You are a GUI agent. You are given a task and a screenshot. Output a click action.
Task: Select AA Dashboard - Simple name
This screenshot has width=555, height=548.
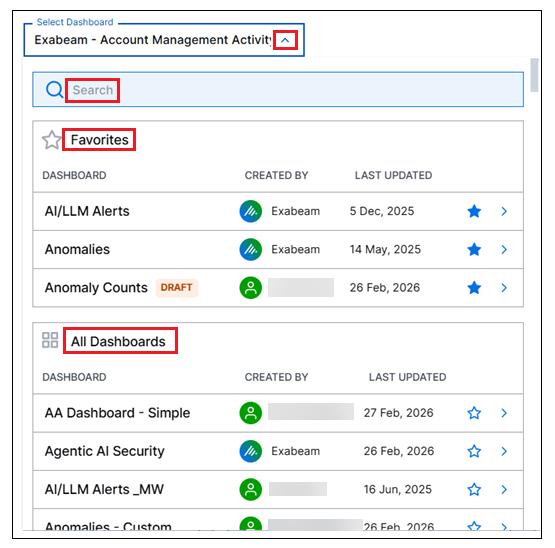click(x=118, y=413)
